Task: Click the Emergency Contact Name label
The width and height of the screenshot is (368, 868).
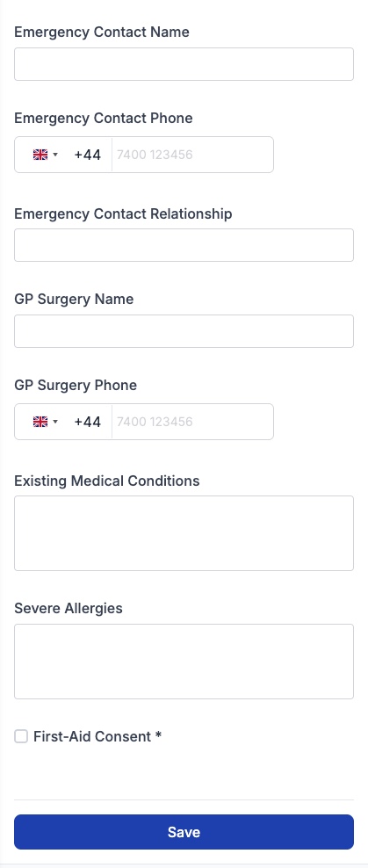Action: click(102, 33)
